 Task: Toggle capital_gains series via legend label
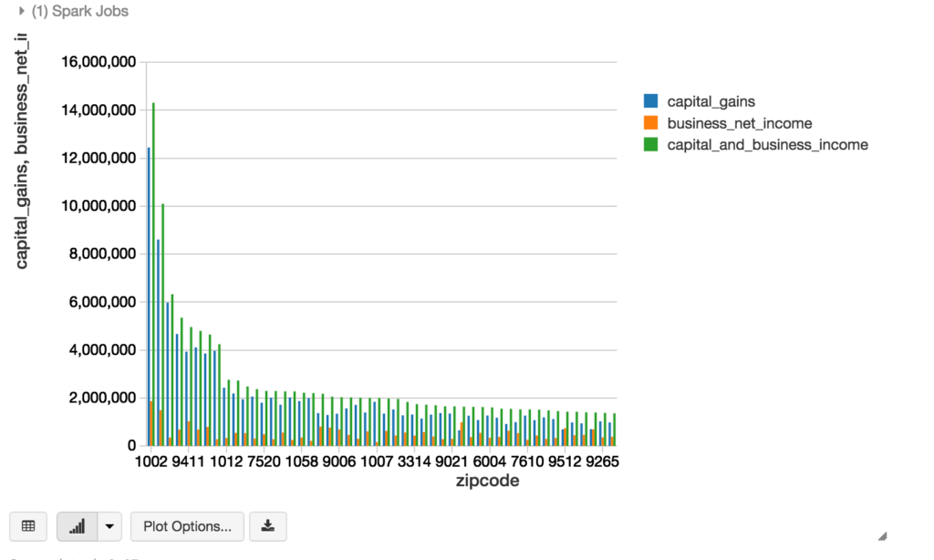click(x=711, y=101)
